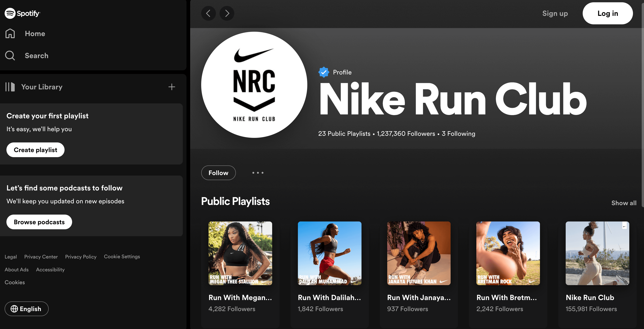Open the Run With Megan Thee Stallion playlist

(x=240, y=253)
